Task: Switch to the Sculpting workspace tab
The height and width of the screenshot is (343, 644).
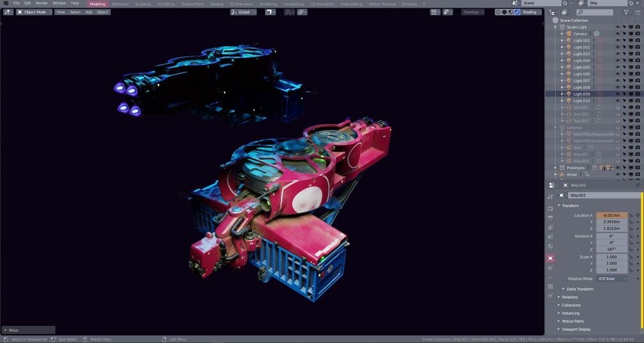Action: click(142, 4)
